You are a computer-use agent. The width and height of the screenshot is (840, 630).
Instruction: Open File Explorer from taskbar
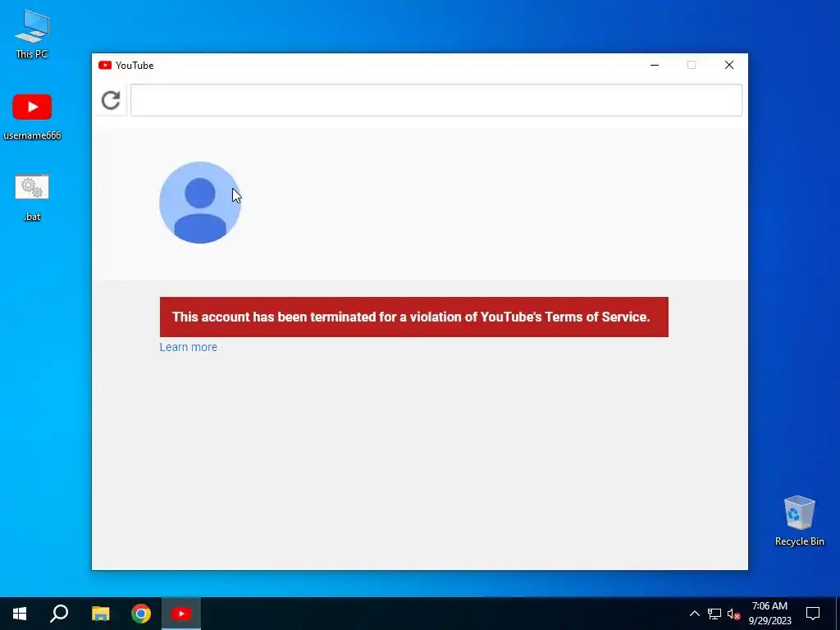pyautogui.click(x=100, y=614)
